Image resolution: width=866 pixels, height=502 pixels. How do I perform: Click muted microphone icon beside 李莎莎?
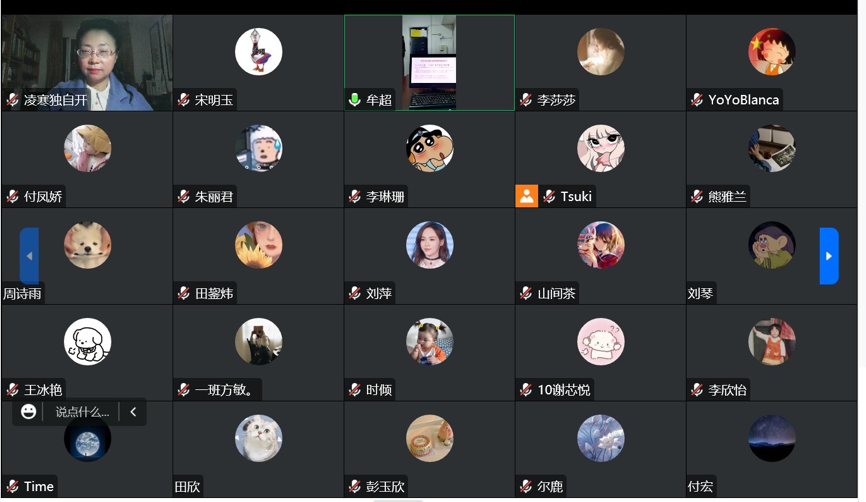(526, 100)
